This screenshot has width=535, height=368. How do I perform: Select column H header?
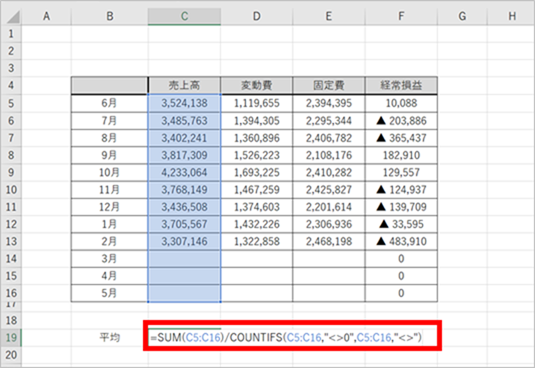coord(511,16)
